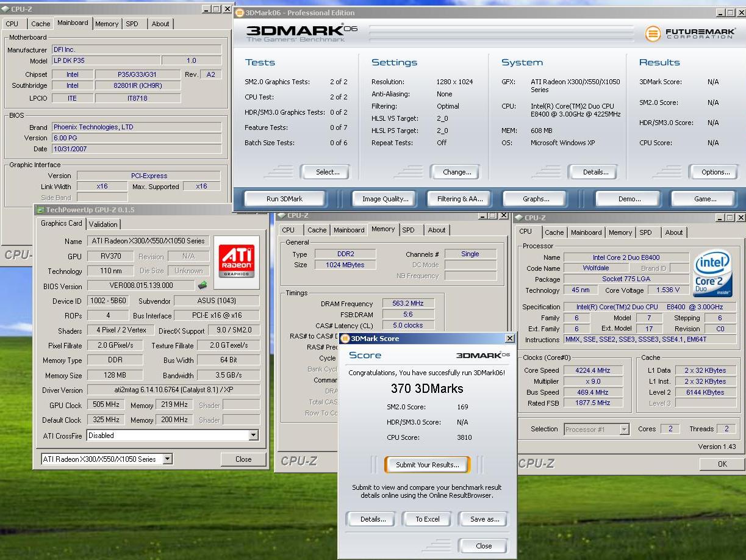Click Submit Your Results button
The image size is (746, 560).
pos(428,465)
